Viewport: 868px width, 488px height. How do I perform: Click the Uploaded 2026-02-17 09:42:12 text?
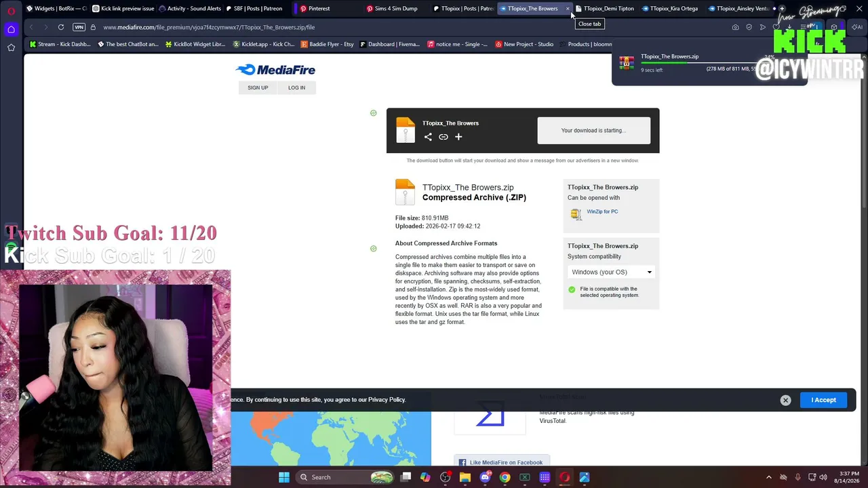coord(437,226)
